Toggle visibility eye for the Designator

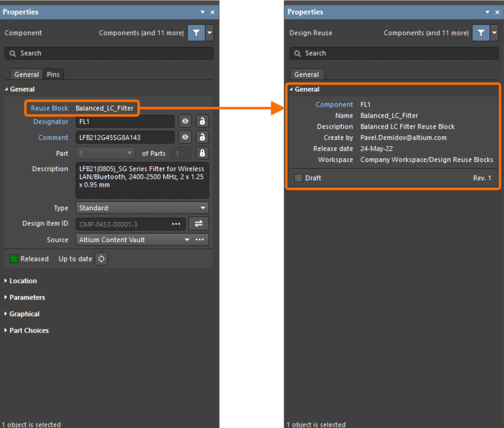click(x=185, y=121)
